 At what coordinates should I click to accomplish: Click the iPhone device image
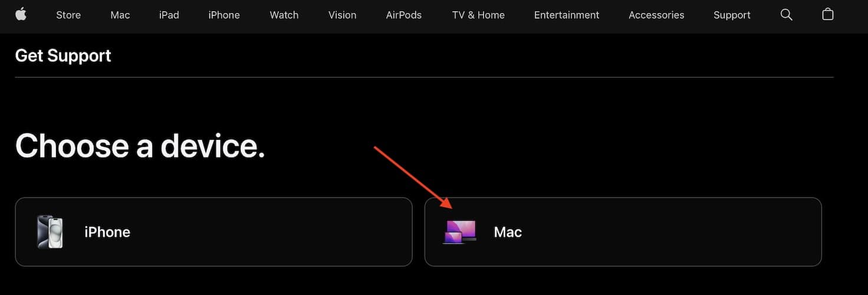click(x=50, y=232)
